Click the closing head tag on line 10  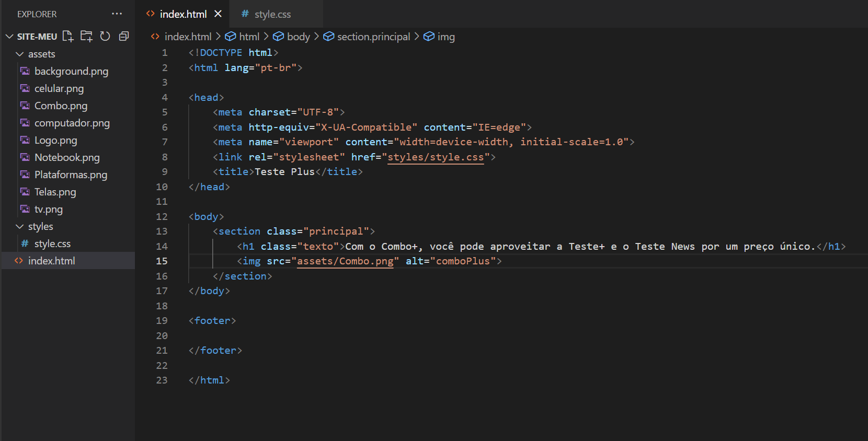click(x=209, y=187)
